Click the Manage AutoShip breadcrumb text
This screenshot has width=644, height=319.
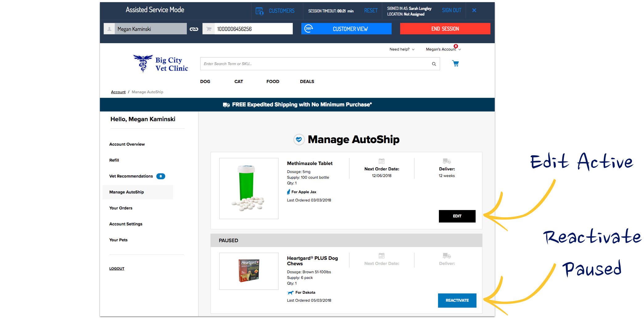(147, 92)
